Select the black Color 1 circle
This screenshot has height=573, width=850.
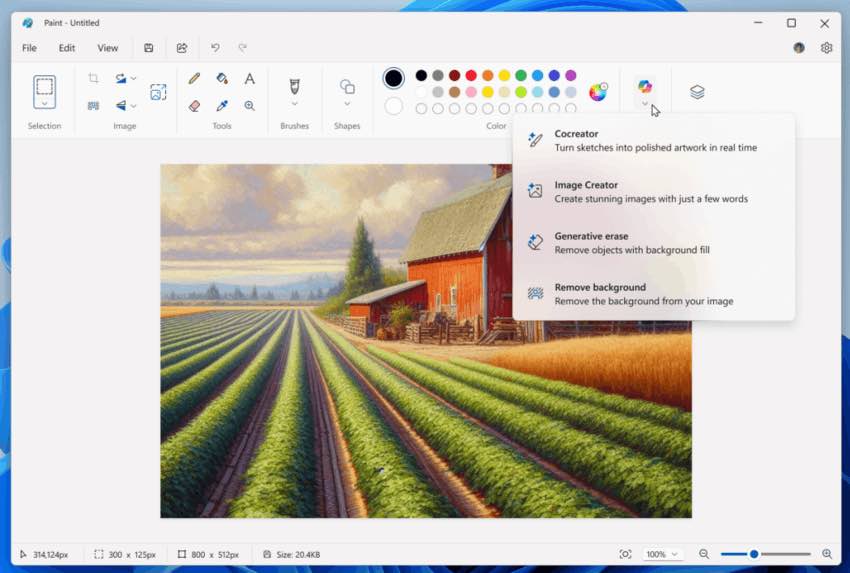[394, 78]
